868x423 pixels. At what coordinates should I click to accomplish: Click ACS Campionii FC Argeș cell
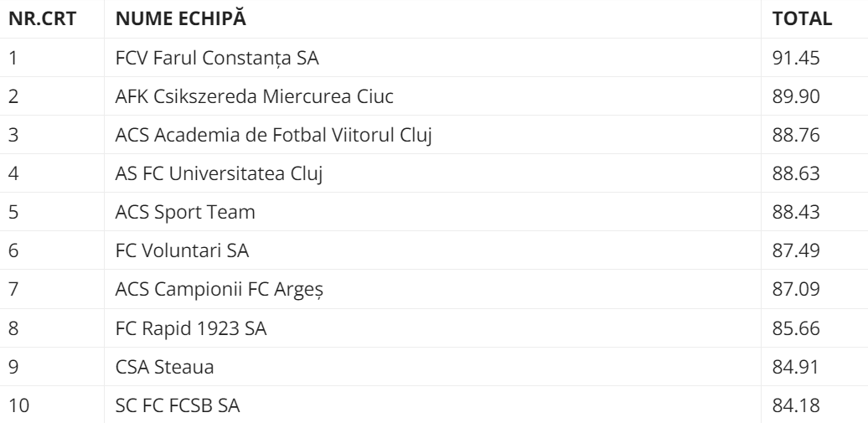pos(220,290)
